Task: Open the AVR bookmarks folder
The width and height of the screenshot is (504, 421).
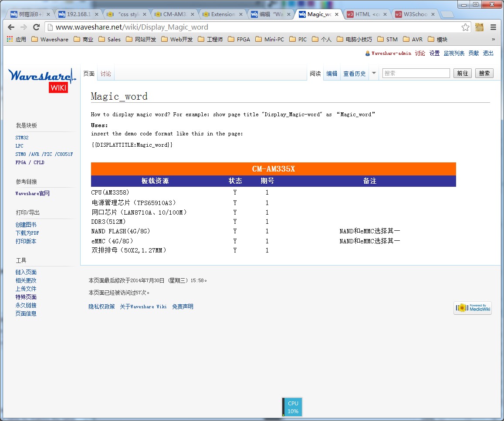Action: click(413, 40)
